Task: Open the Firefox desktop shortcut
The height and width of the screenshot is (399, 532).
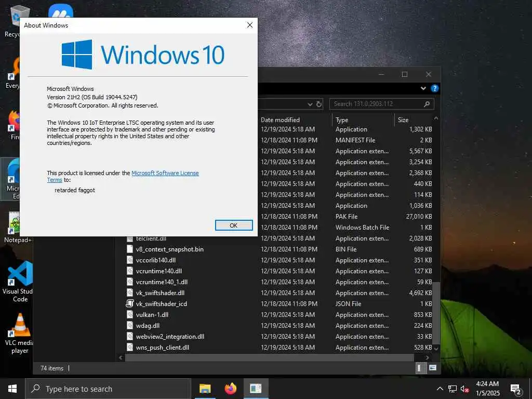Action: (x=14, y=125)
